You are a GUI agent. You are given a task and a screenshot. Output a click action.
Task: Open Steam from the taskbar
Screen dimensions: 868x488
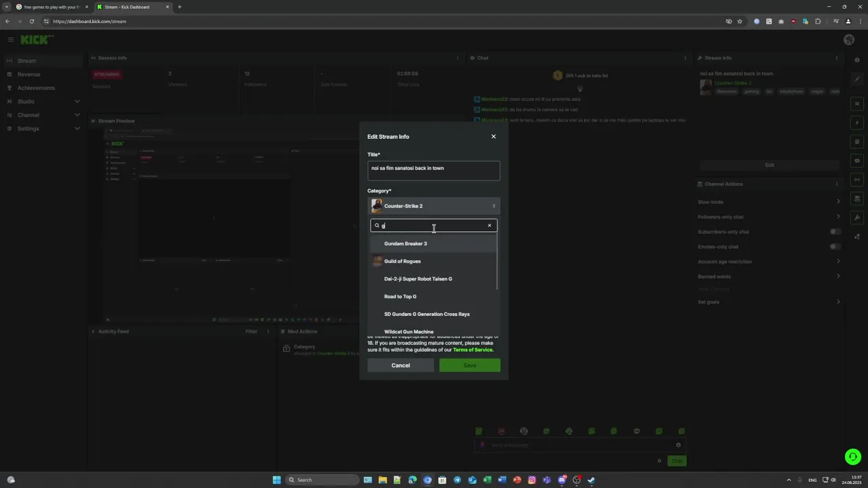[x=591, y=480]
